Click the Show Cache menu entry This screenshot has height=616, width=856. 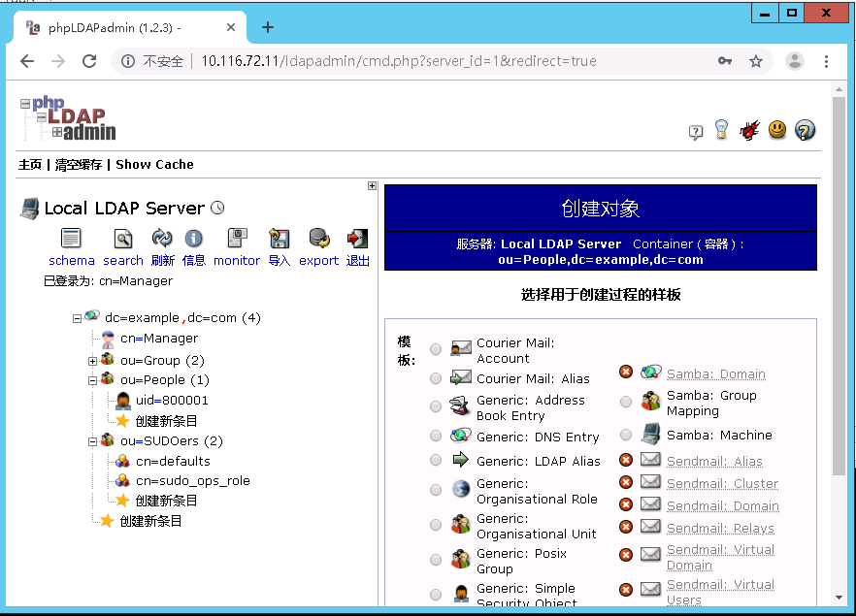point(154,164)
